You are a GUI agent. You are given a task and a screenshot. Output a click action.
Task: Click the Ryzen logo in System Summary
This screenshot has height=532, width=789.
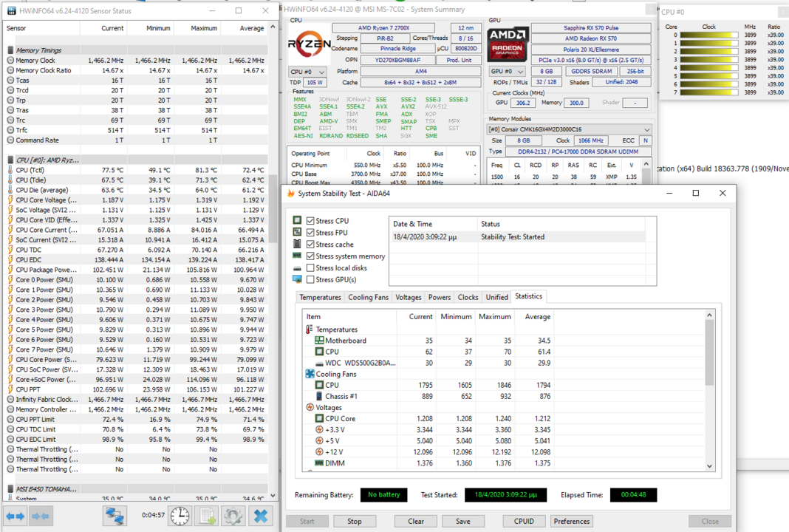[x=309, y=45]
